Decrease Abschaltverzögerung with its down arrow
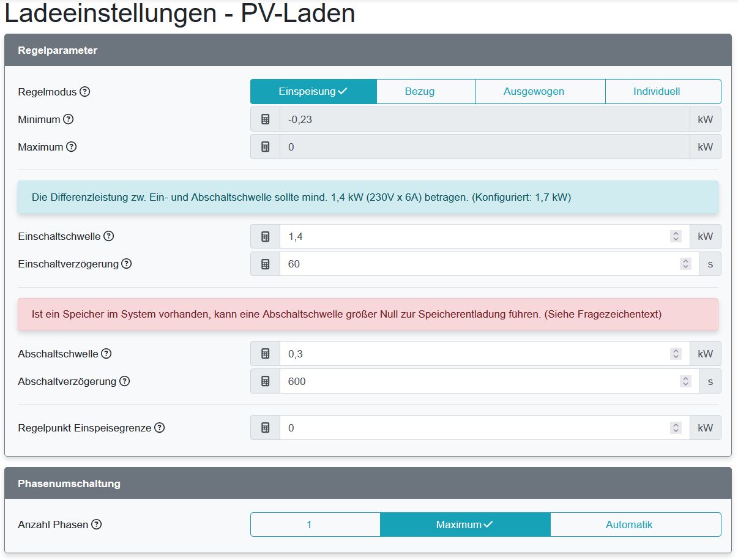 click(x=684, y=384)
